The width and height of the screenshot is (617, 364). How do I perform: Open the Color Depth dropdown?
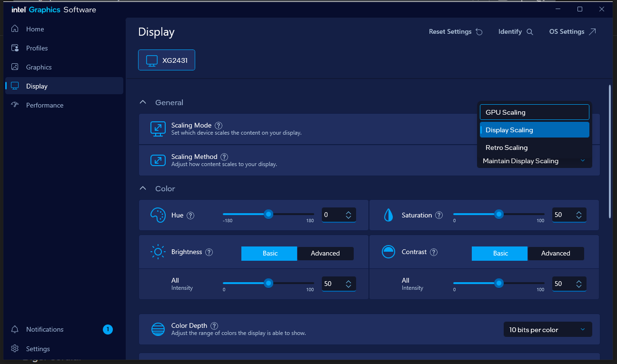pos(548,330)
